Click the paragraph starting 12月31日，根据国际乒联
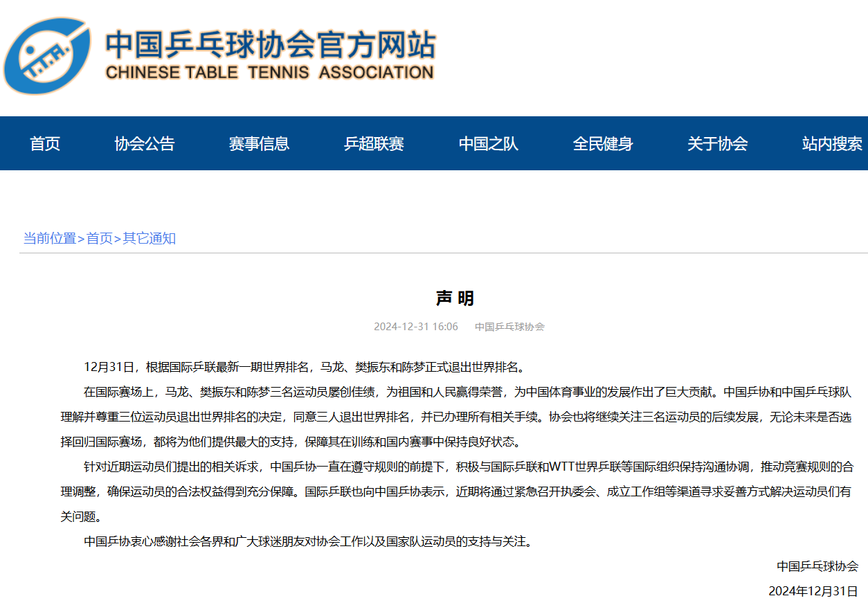868x605 pixels. click(x=305, y=366)
